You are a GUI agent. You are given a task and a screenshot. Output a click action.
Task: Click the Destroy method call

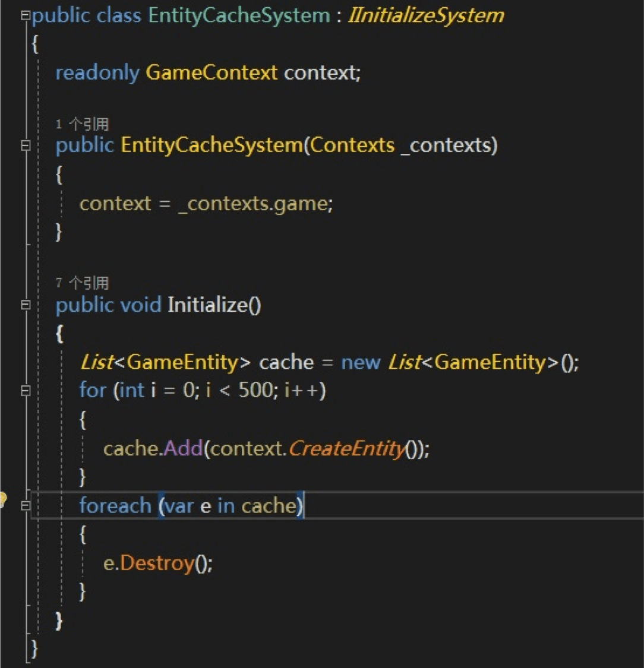157,563
